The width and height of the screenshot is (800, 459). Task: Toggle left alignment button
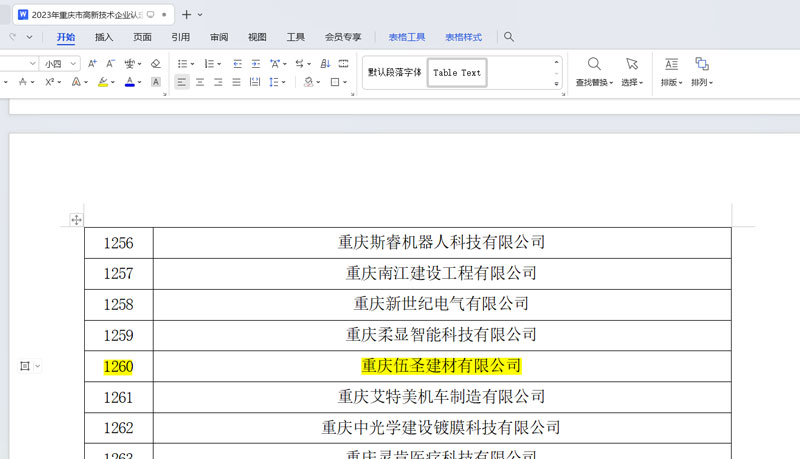coord(181,83)
